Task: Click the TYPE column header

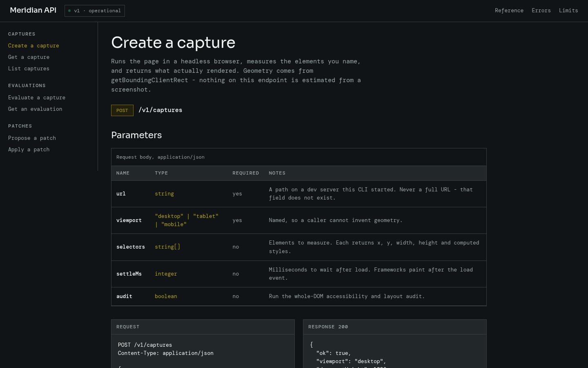Action: pos(161,173)
